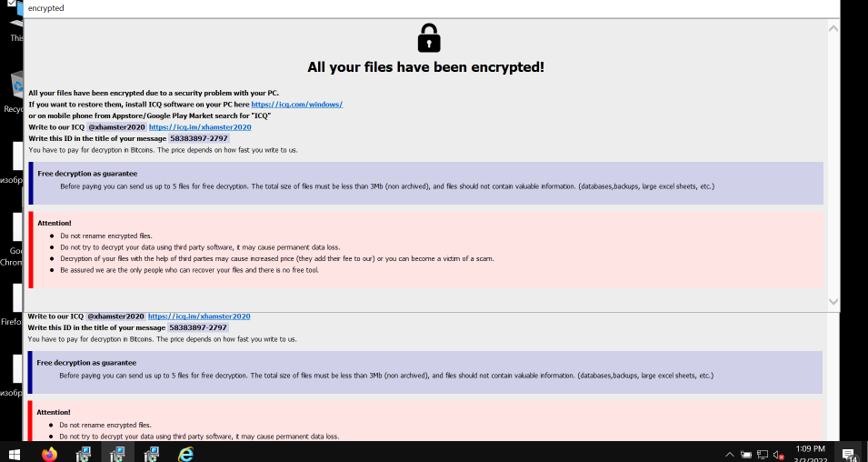Select the Firefox desktop shortcut

click(13, 300)
